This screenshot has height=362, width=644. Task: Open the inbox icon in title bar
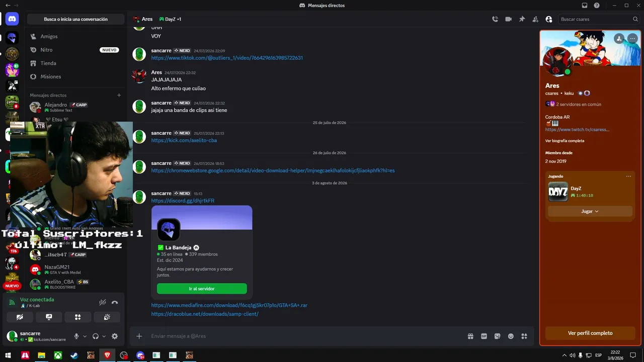coord(585,5)
